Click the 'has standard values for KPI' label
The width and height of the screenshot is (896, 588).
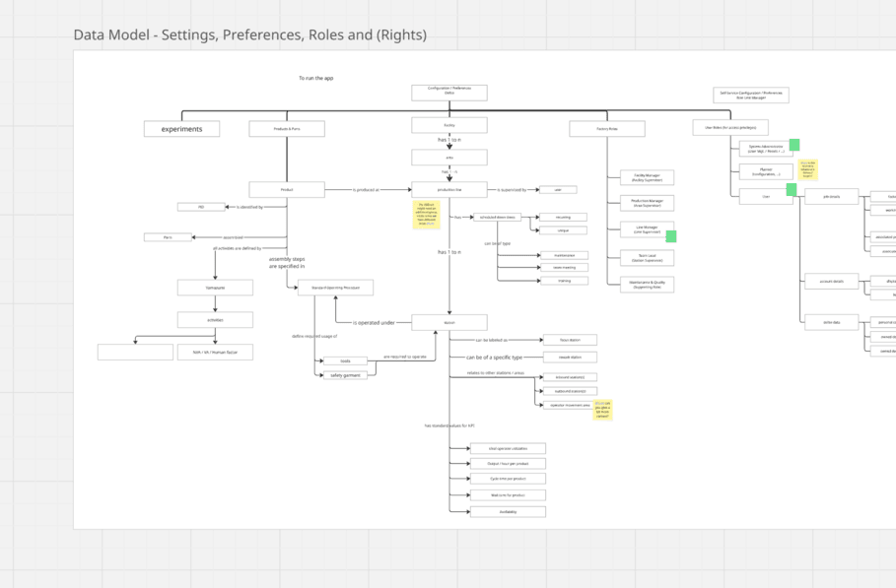click(449, 425)
